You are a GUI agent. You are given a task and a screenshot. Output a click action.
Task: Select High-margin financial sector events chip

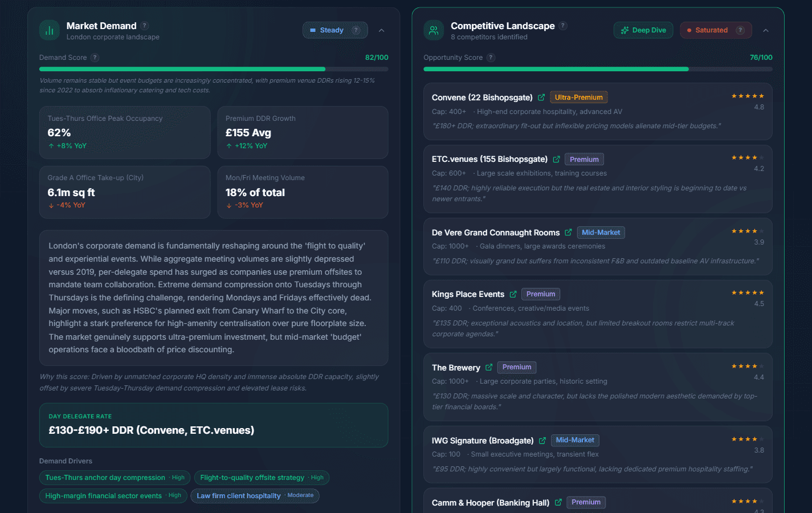pos(113,496)
